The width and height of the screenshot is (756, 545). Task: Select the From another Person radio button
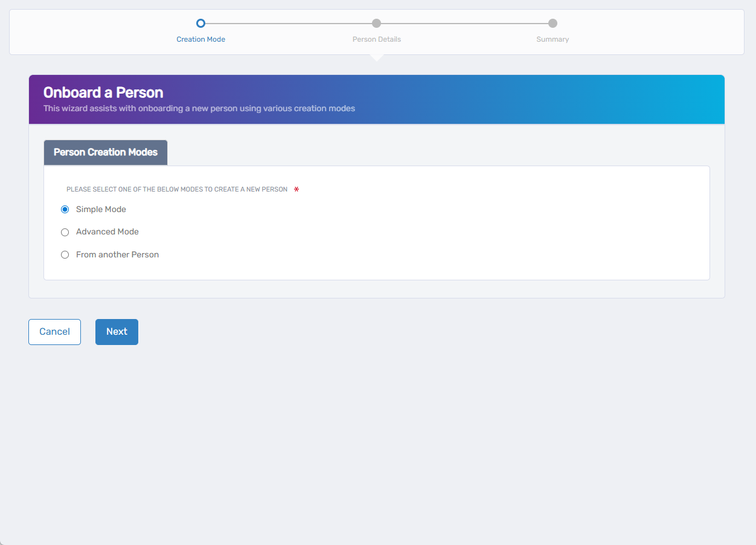[65, 254]
